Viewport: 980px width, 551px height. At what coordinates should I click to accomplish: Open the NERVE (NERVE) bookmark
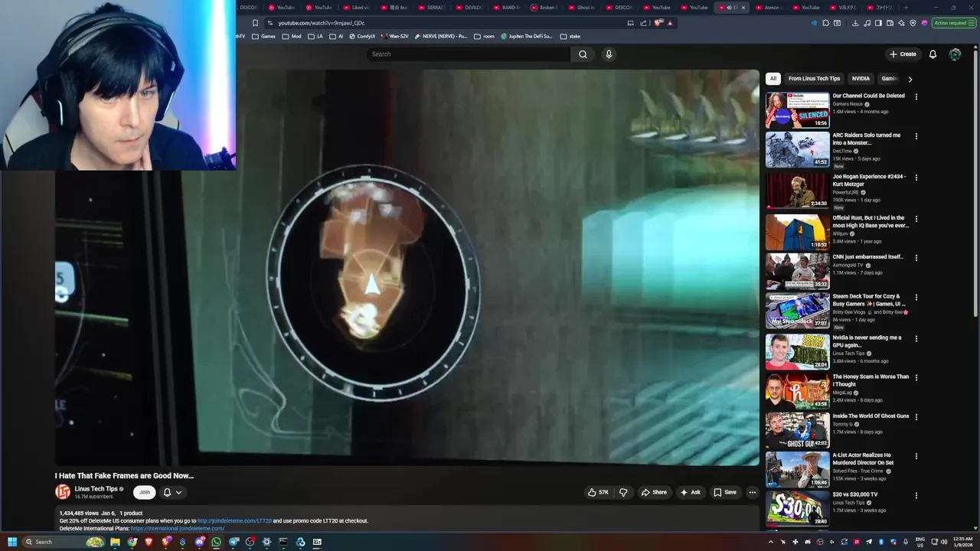point(440,36)
